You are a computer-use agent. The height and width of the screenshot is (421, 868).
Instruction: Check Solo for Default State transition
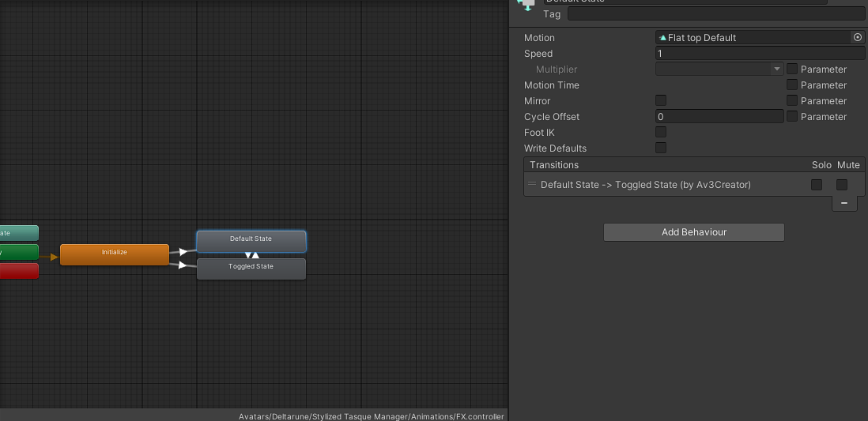pyautogui.click(x=817, y=184)
